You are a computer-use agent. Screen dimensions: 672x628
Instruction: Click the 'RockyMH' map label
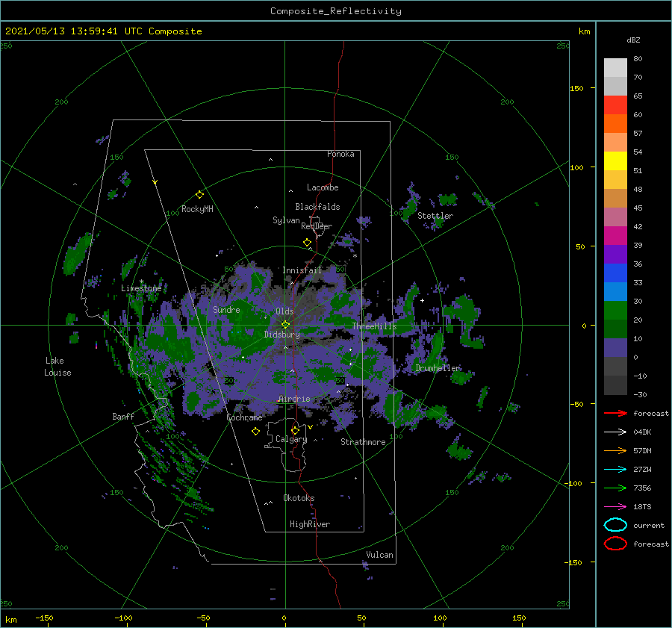point(197,209)
